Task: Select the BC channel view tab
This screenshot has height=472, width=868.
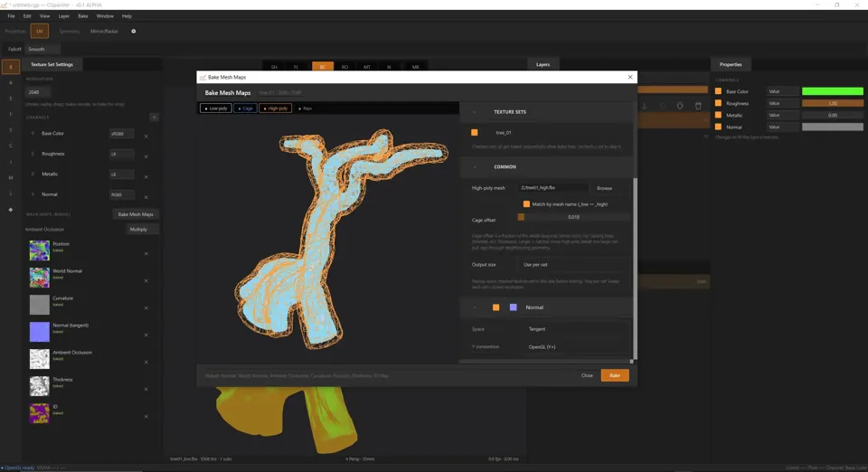Action: [x=323, y=66]
